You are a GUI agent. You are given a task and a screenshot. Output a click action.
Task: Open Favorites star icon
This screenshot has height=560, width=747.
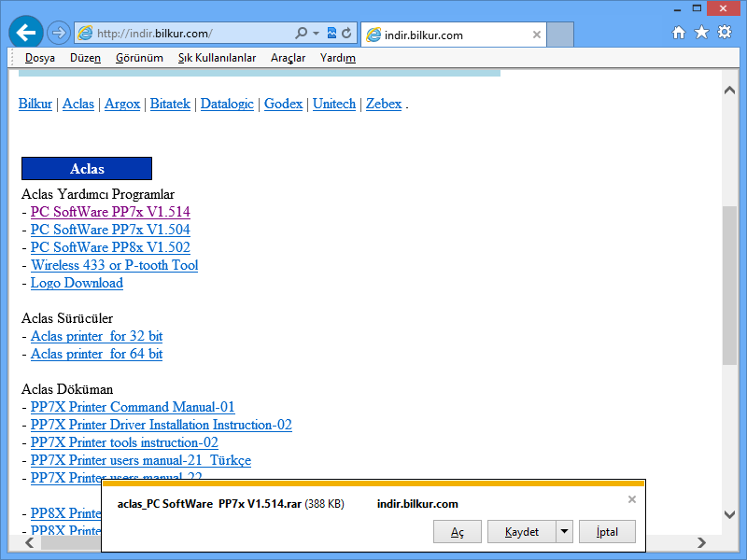(701, 33)
